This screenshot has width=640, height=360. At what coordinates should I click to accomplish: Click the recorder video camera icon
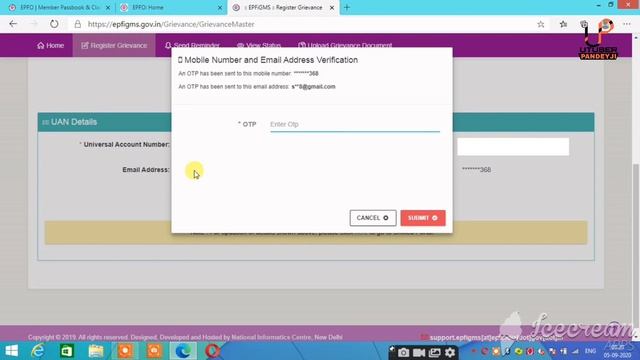pos(419,352)
